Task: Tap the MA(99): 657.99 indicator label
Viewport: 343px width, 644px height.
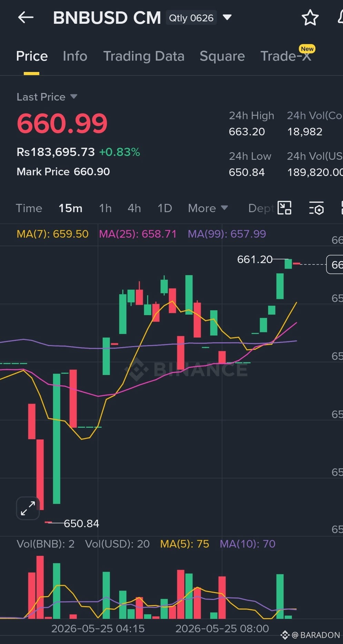Action: (x=227, y=234)
